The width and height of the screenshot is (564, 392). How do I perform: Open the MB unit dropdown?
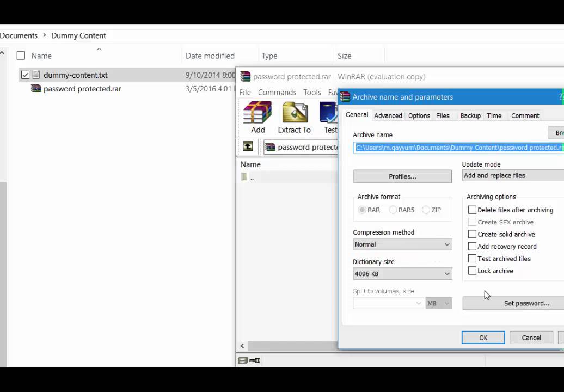pos(438,303)
